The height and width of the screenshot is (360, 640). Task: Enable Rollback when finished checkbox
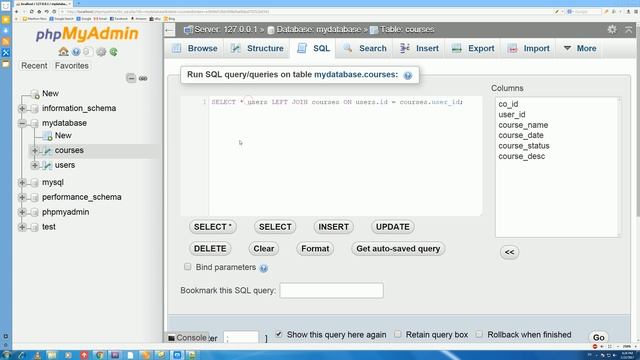point(479,334)
